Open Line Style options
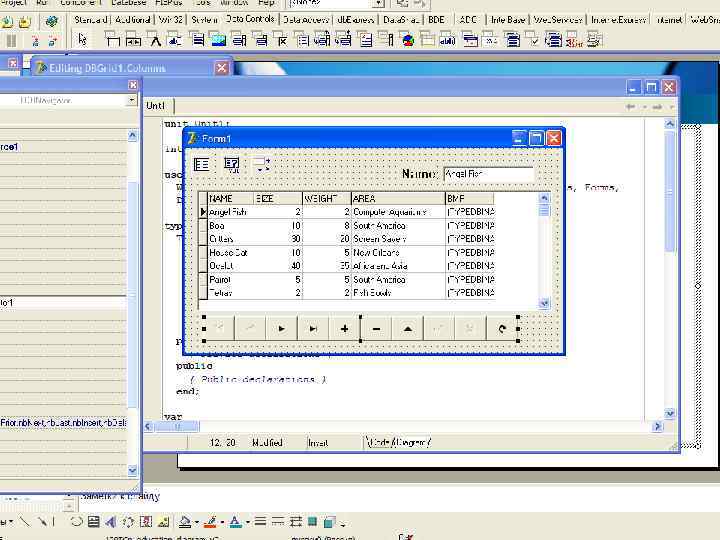The image size is (720, 540). point(260,522)
